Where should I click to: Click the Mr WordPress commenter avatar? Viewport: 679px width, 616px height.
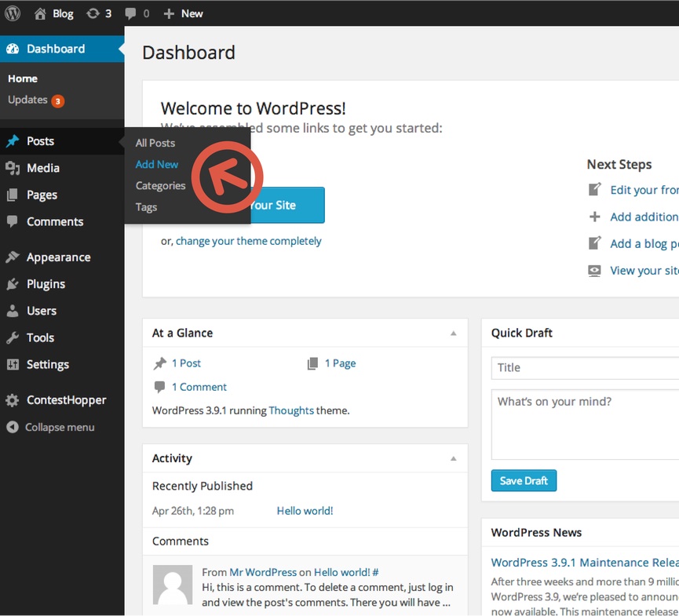(x=172, y=585)
